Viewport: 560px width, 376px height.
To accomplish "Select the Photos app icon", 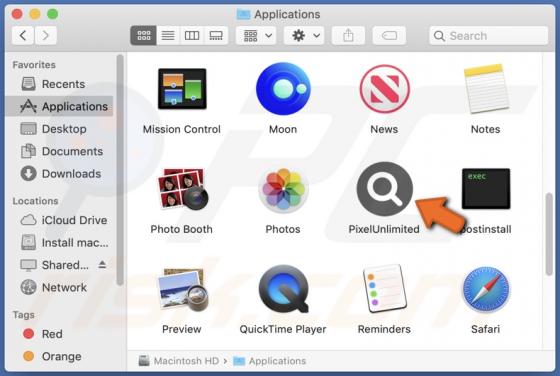I will 283,189.
